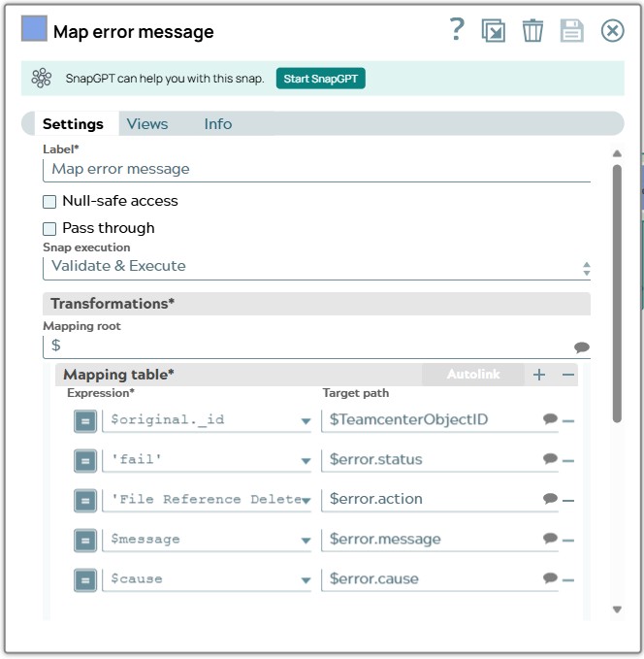The width and height of the screenshot is (644, 659).
Task: Save changes with the floppy disk icon
Action: 572,31
